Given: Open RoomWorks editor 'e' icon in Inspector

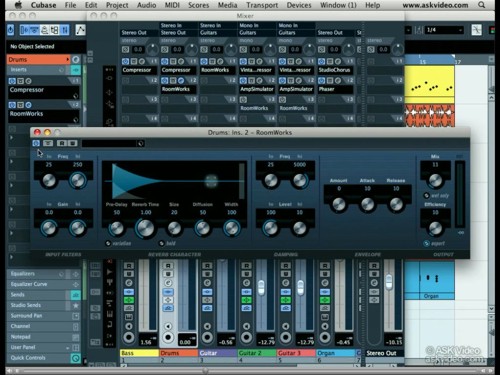Looking at the screenshot, I should pos(28,105).
